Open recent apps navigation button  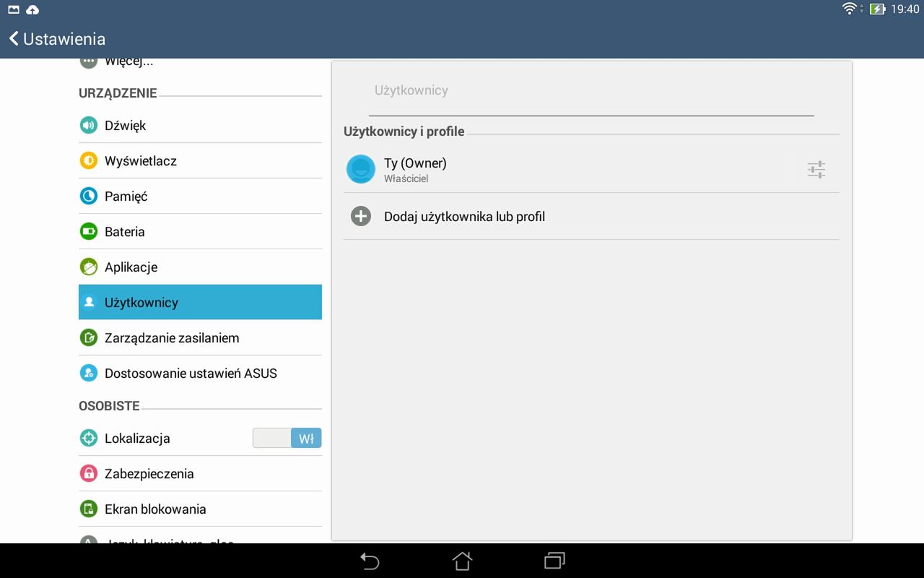click(554, 561)
